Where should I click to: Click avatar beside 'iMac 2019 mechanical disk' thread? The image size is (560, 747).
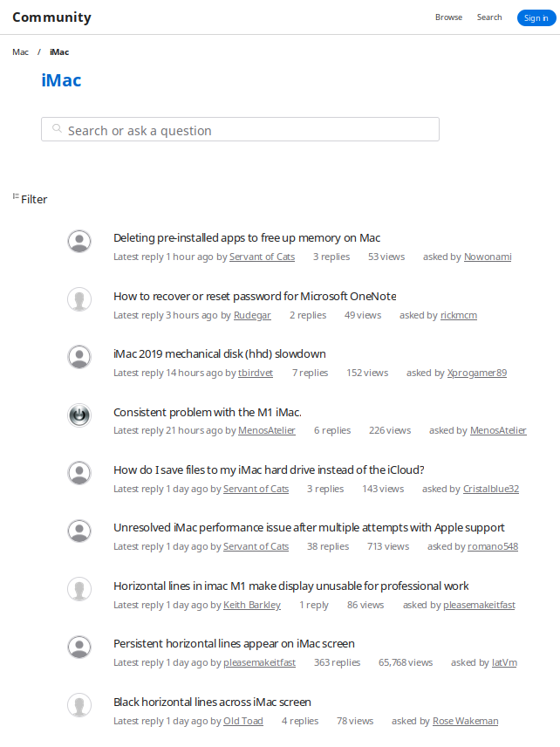(x=79, y=357)
